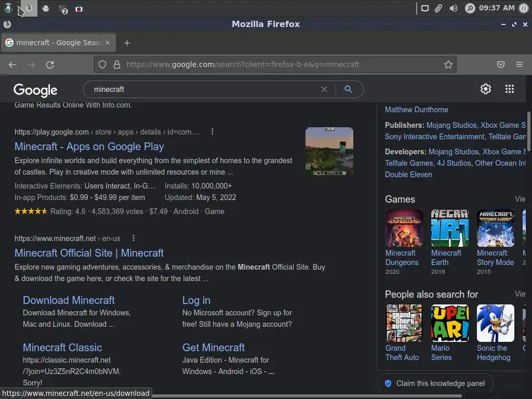Image resolution: width=532 pixels, height=399 pixels.
Task: Click the power button tray icon
Action: click(524, 8)
